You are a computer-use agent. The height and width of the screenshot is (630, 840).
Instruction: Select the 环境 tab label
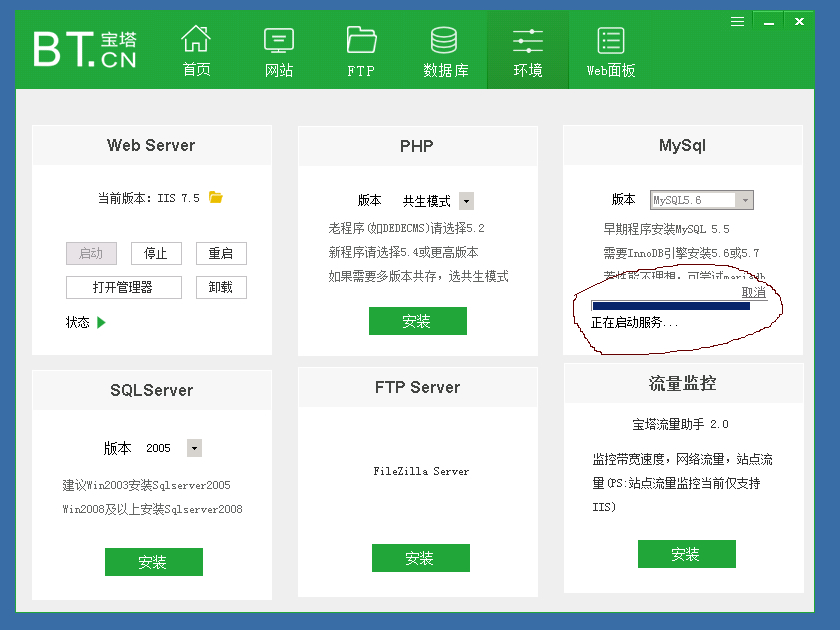pos(528,70)
